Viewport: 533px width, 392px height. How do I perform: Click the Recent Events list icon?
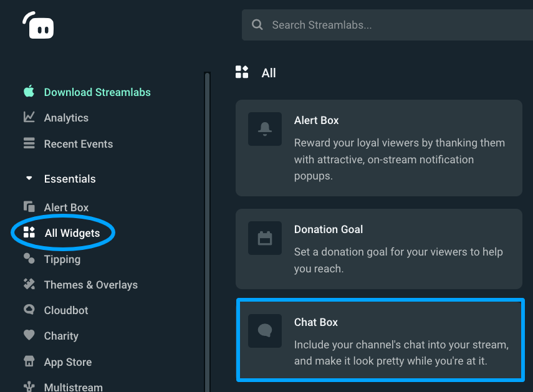[x=29, y=143]
